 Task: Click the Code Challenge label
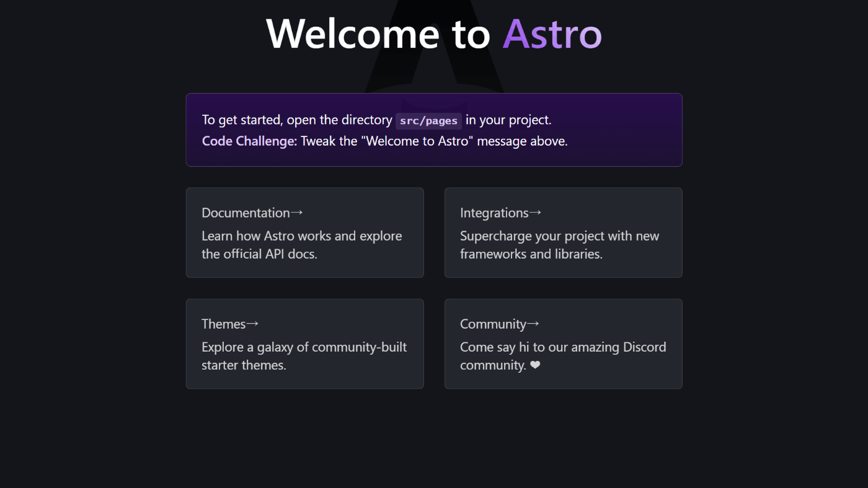tap(247, 141)
